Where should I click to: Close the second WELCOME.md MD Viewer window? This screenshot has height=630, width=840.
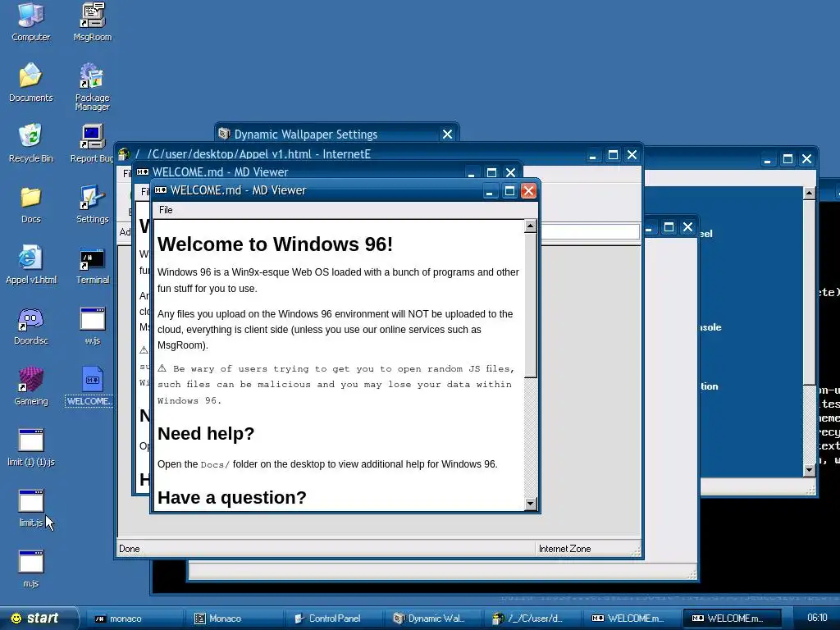tap(510, 172)
